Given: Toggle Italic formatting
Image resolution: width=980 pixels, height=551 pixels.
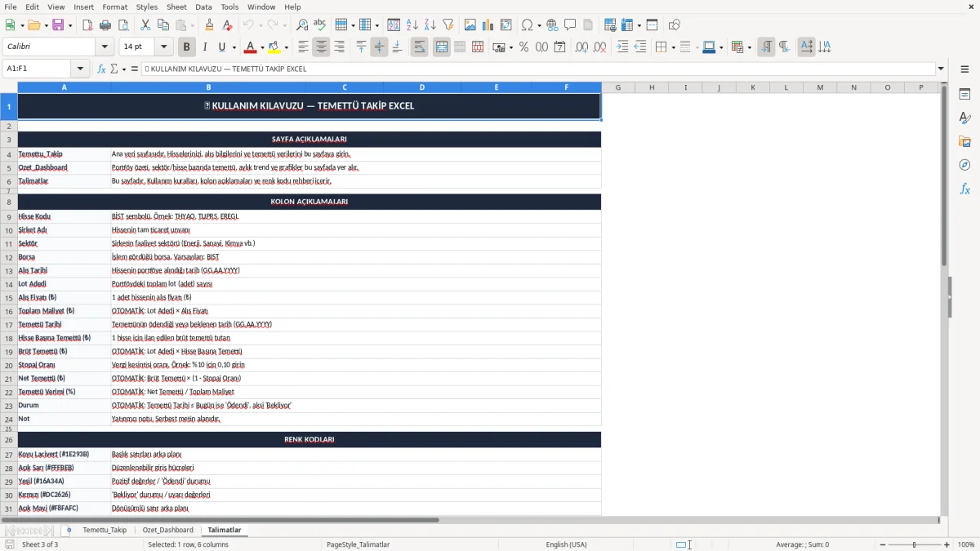Looking at the screenshot, I should pyautogui.click(x=205, y=47).
